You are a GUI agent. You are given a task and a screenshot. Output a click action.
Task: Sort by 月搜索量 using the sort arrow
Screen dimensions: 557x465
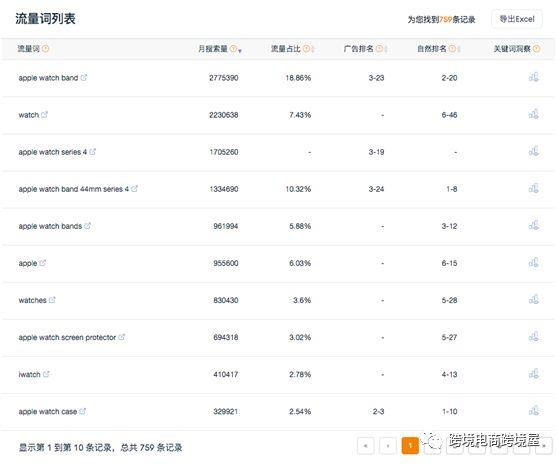coord(240,50)
